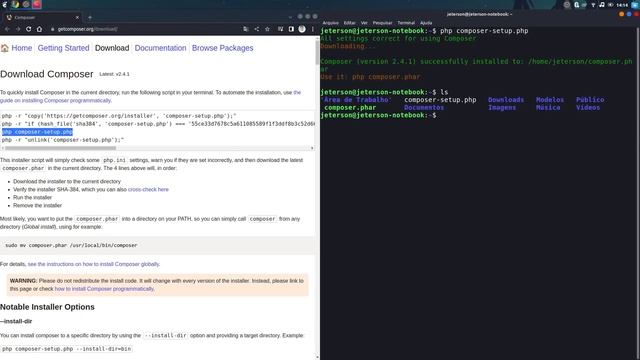This screenshot has height=360, width=640.
Task: Click the blue icon at panel's right end
Action: pyautogui.click(x=635, y=5)
